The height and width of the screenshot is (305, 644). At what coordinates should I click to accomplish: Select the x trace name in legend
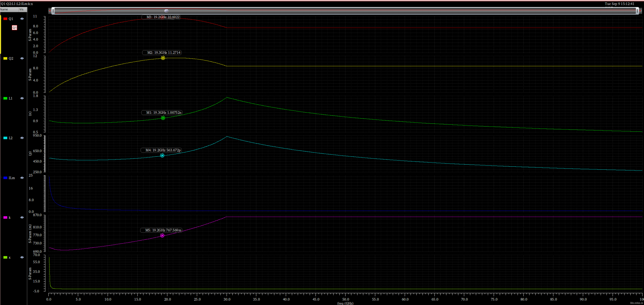pyautogui.click(x=10, y=257)
